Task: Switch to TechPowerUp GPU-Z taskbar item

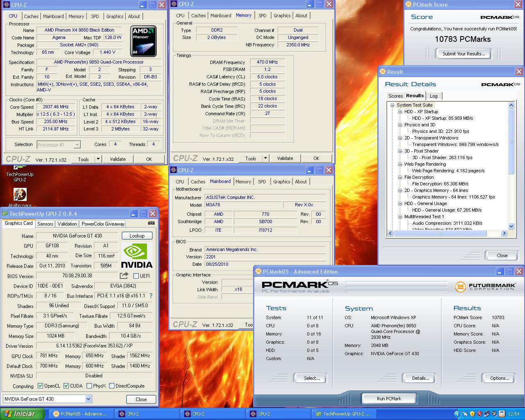Action: (344, 414)
